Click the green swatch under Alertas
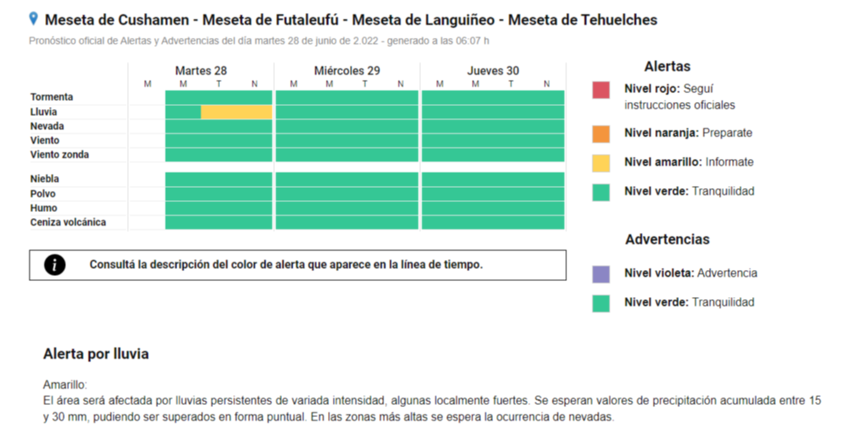This screenshot has width=868, height=430. click(601, 192)
